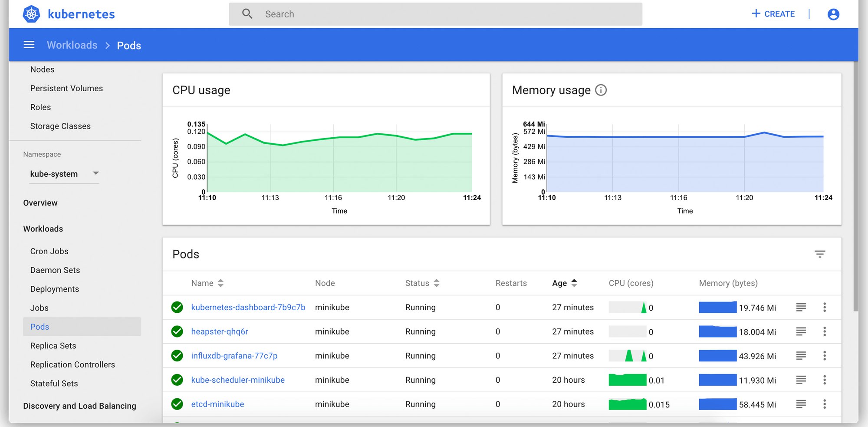The height and width of the screenshot is (427, 868).
Task: Click green status check for kubernetes-dashboard-7b9c7b
Action: [x=177, y=307]
